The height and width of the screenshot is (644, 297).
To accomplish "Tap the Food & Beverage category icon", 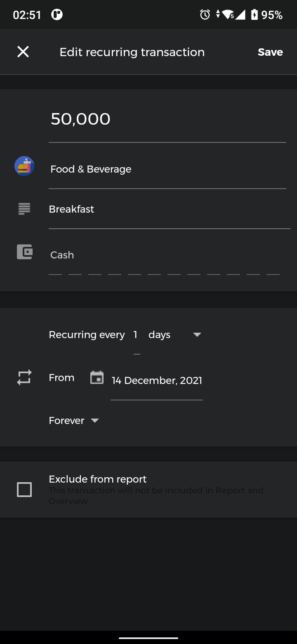I will point(24,166).
